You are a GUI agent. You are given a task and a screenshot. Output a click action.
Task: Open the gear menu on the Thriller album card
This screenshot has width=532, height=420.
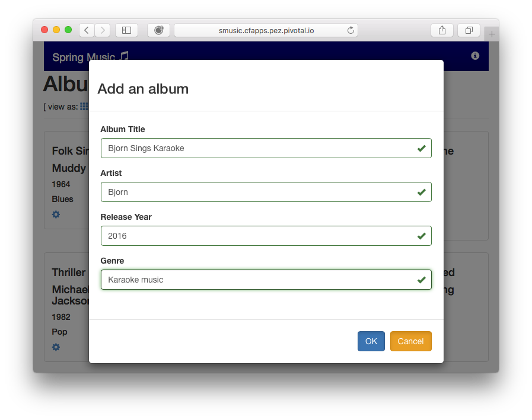coord(56,347)
